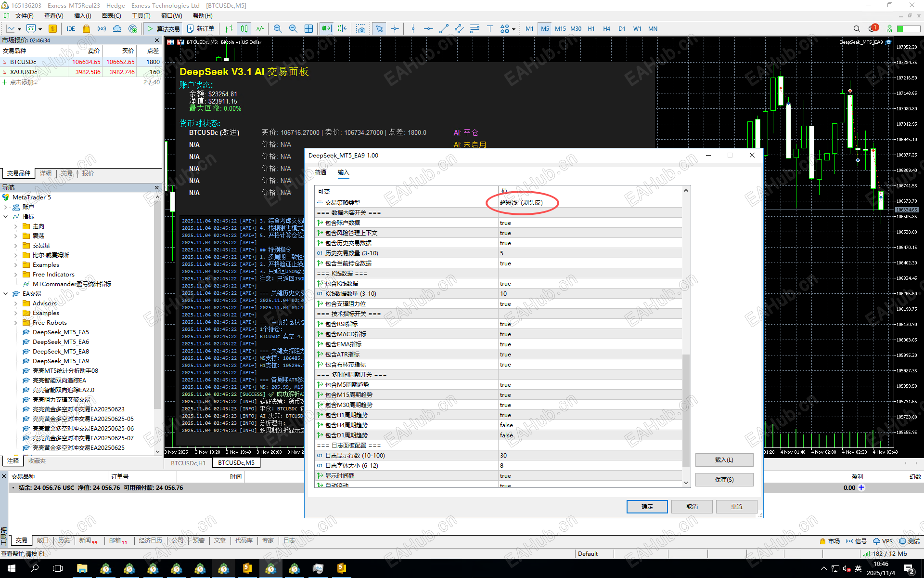Click the yellow dollar-sign toolbar icon
Viewport: 924px width, 578px height.
point(53,29)
